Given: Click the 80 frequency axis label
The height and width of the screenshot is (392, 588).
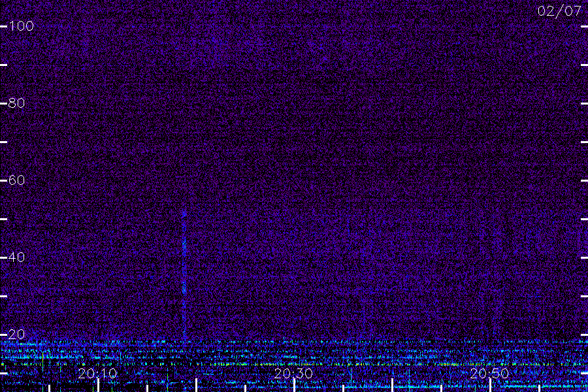Looking at the screenshot, I should pyautogui.click(x=16, y=103).
